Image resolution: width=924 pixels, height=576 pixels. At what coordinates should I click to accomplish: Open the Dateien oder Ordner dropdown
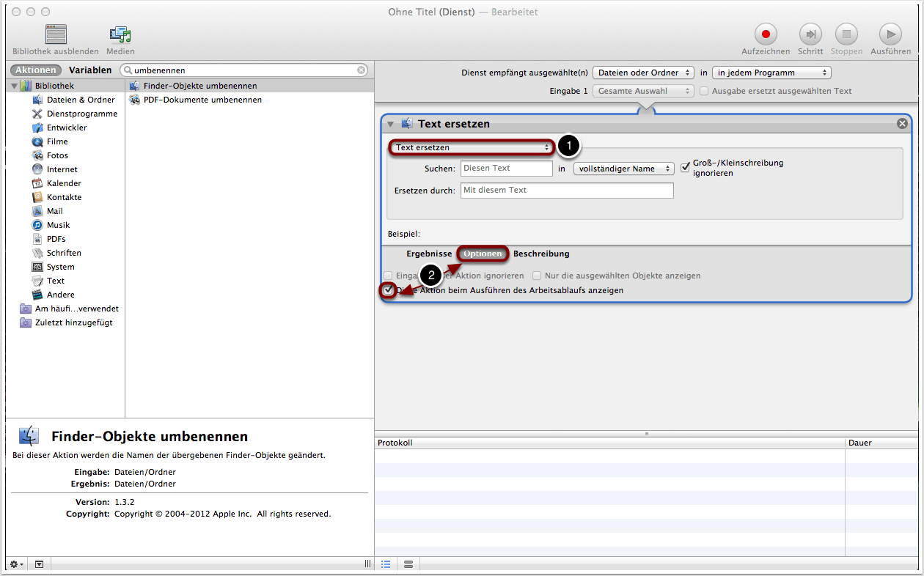point(643,73)
